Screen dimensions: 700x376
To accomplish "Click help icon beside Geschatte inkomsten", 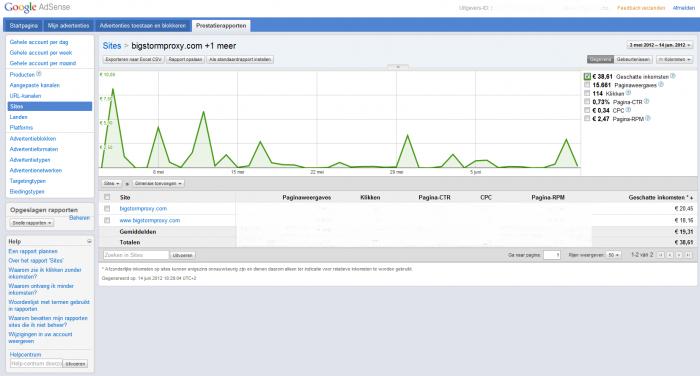I will [673, 76].
